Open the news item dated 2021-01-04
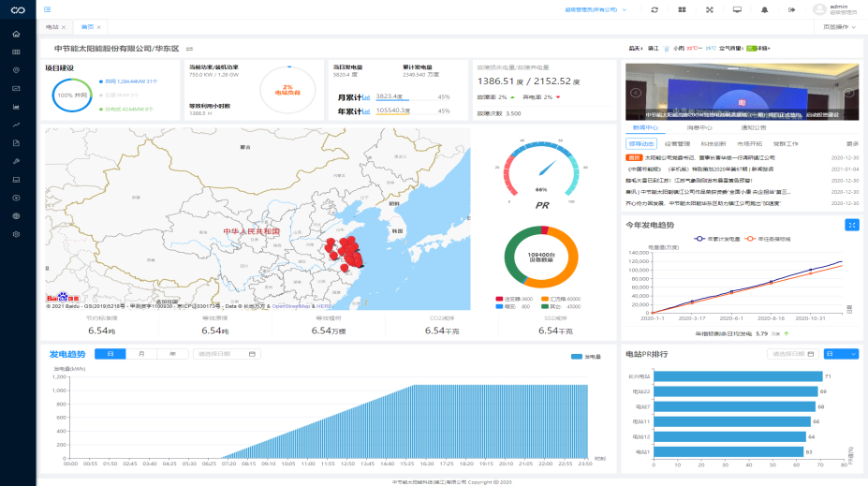 699,169
